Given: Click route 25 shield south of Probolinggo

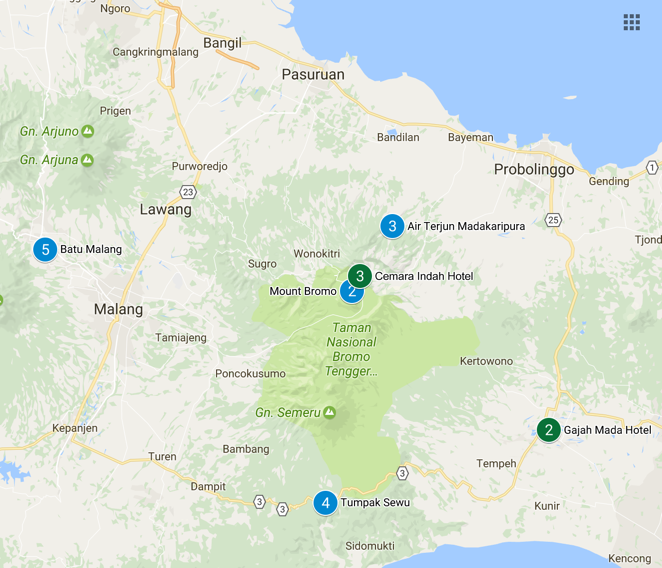Looking at the screenshot, I should pyautogui.click(x=554, y=219).
